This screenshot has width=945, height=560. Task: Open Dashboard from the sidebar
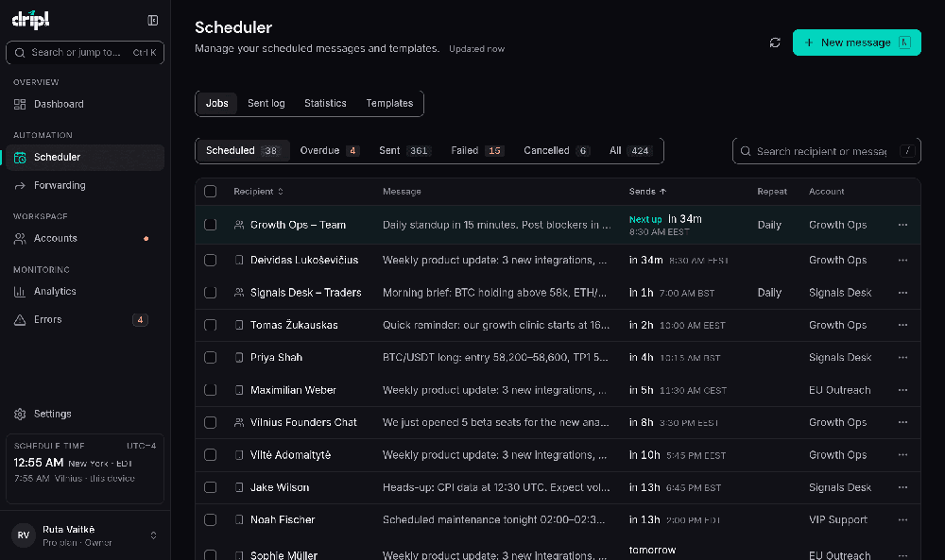(x=85, y=104)
